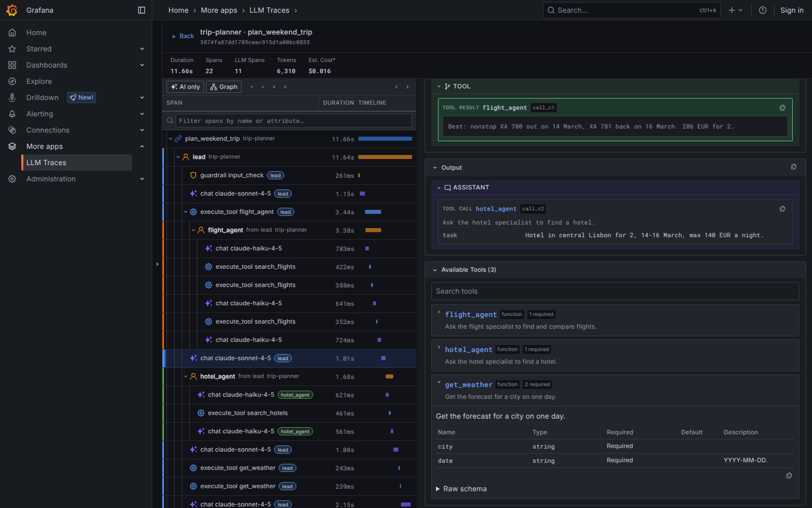Collapse the flight_agent span tree
Viewport: 812px width, 508px height.
193,230
